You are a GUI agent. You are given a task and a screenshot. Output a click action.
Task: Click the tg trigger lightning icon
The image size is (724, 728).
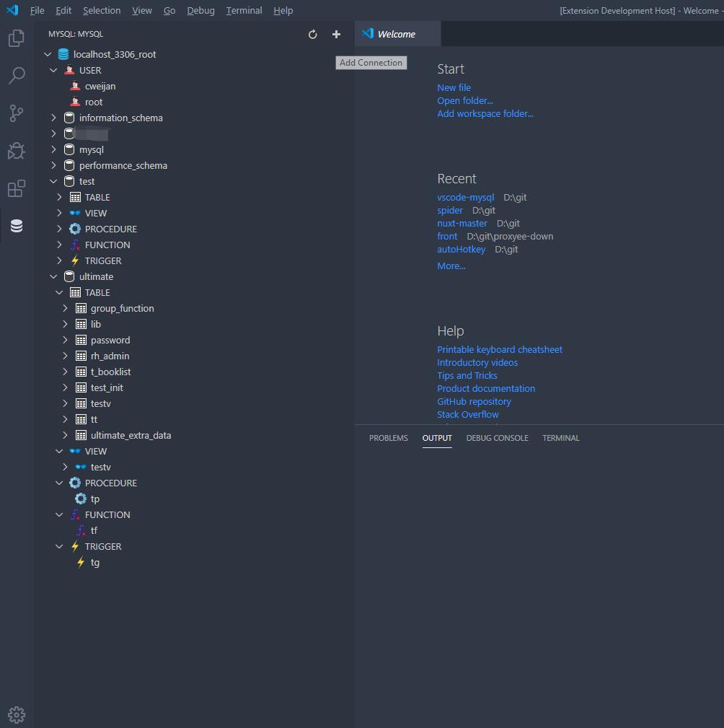tap(81, 562)
